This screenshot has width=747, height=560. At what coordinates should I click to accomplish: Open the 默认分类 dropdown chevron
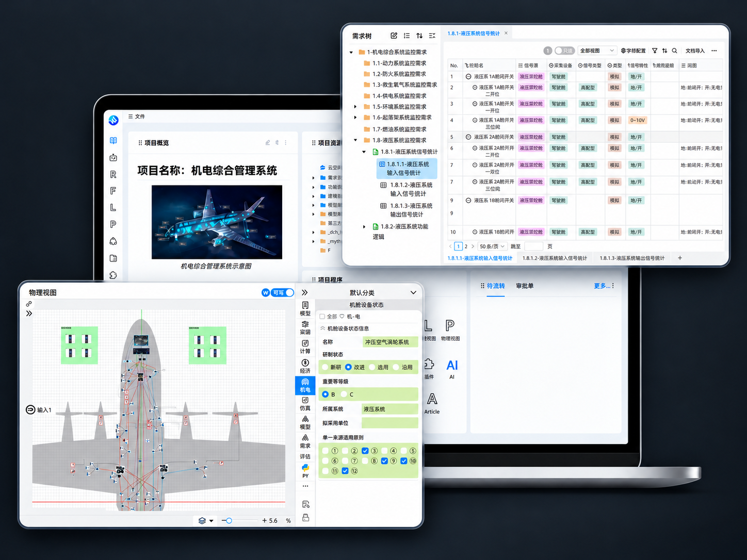click(x=413, y=292)
